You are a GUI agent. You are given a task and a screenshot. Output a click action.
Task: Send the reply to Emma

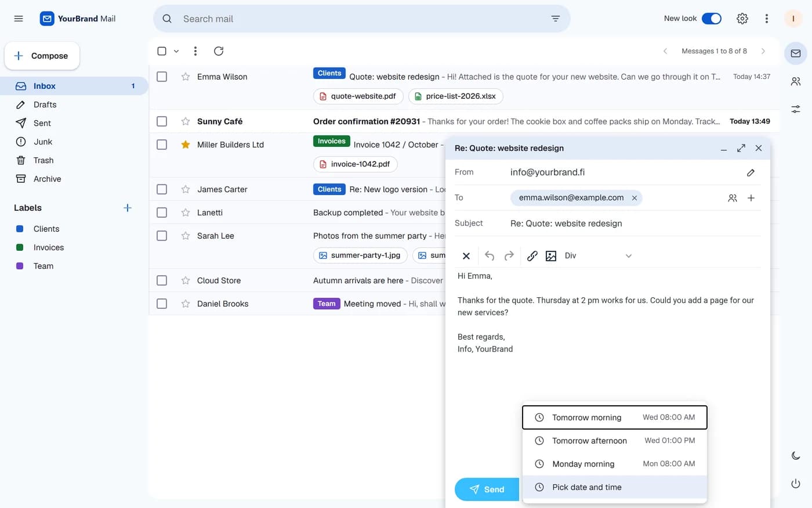[x=487, y=489]
